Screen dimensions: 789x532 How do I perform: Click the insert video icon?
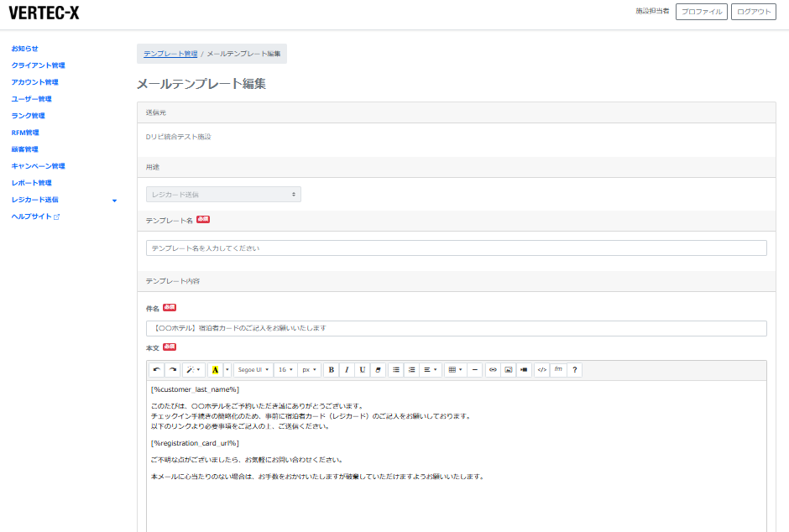pos(524,369)
